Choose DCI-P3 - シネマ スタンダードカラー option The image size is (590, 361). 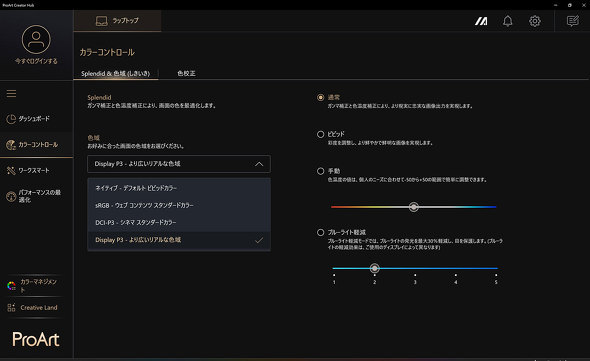point(179,222)
